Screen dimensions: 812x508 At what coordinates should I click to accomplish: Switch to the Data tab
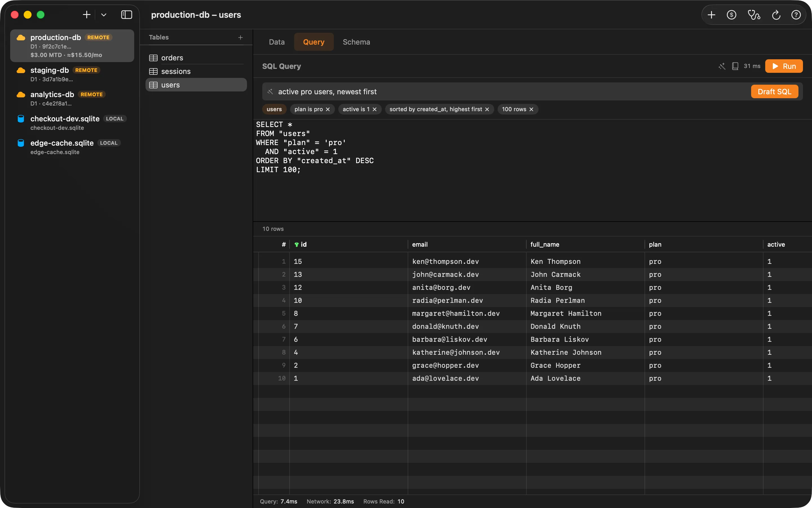pos(277,42)
